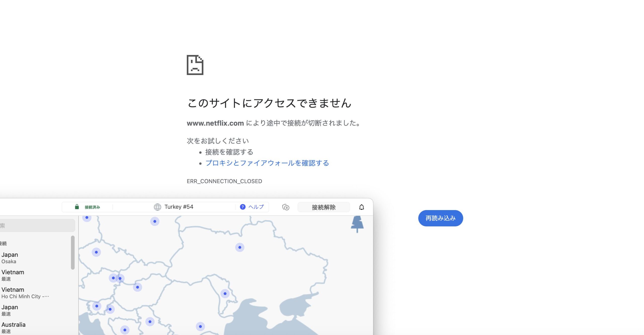Click the Moldova server dot on the map
Screen dimensions: 644x335
[225, 294]
